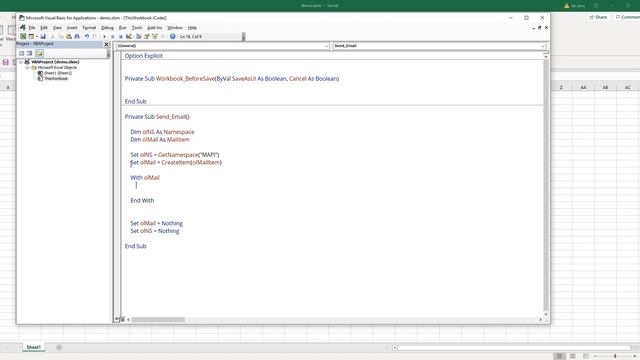The width and height of the screenshot is (640, 360).
Task: Open the Tools menu
Action: tap(137, 28)
